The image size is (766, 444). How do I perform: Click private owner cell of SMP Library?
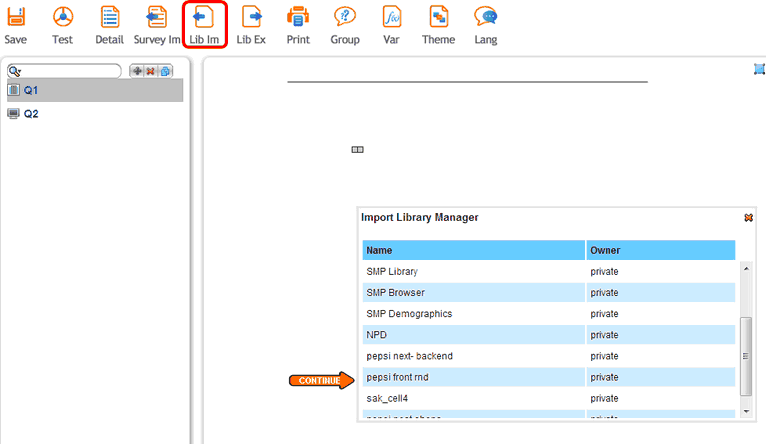(661, 272)
